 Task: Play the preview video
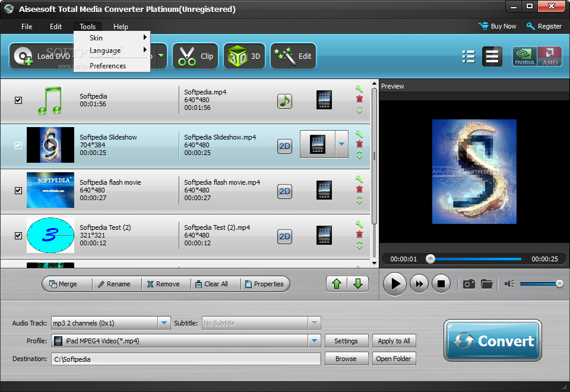(x=395, y=284)
